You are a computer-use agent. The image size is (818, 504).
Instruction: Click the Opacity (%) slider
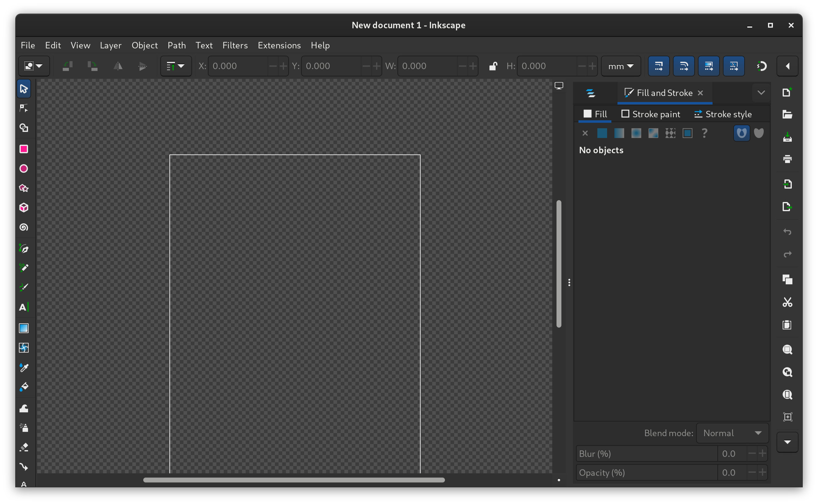[646, 473]
